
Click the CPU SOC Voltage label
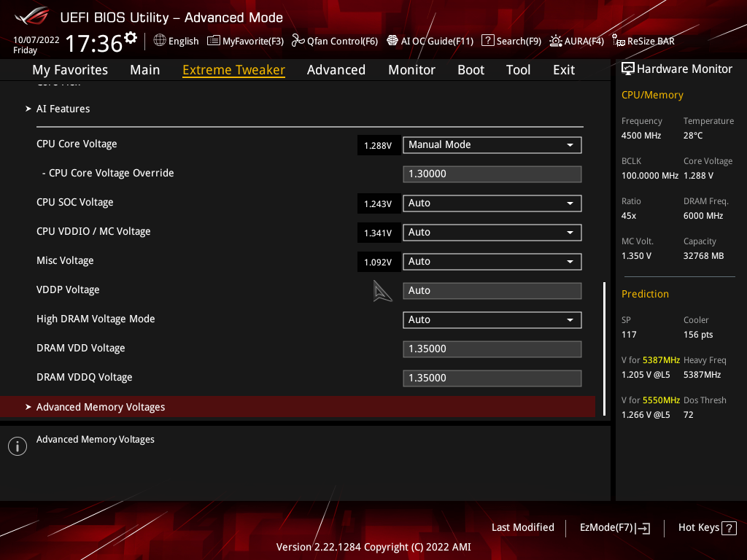[75, 203]
